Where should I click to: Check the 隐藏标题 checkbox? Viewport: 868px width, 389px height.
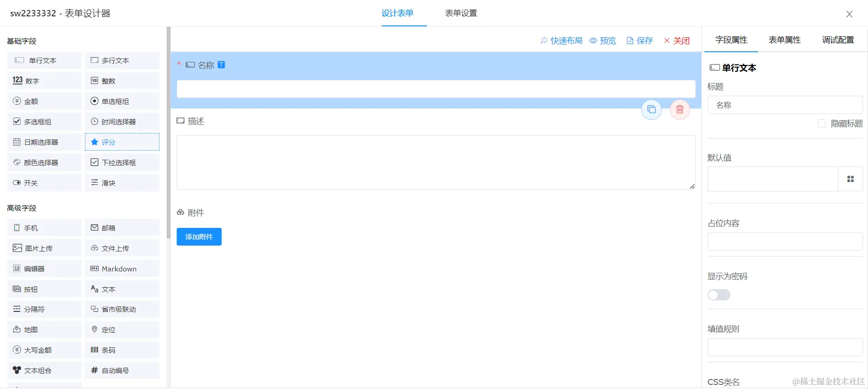pyautogui.click(x=821, y=123)
